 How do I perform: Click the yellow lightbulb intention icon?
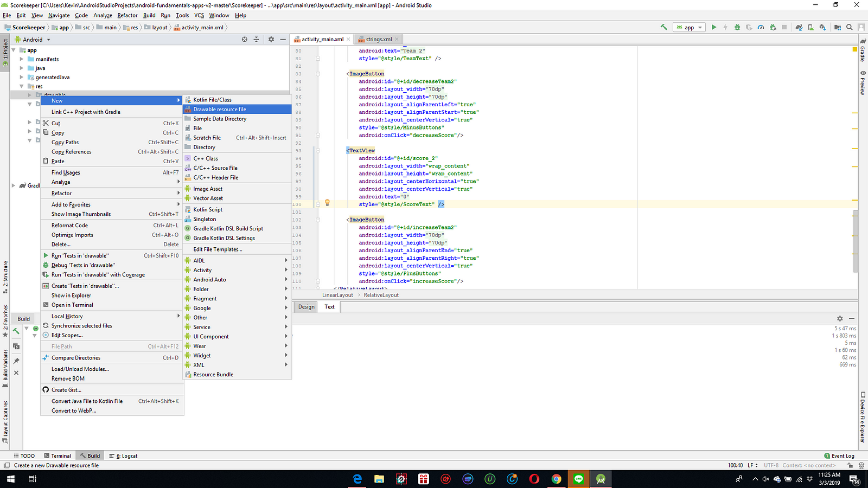click(327, 203)
